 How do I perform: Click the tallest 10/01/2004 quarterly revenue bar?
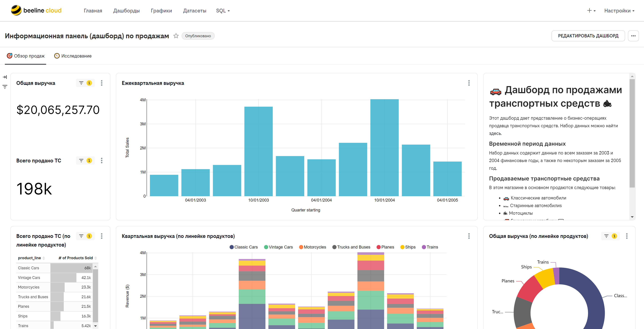384,148
